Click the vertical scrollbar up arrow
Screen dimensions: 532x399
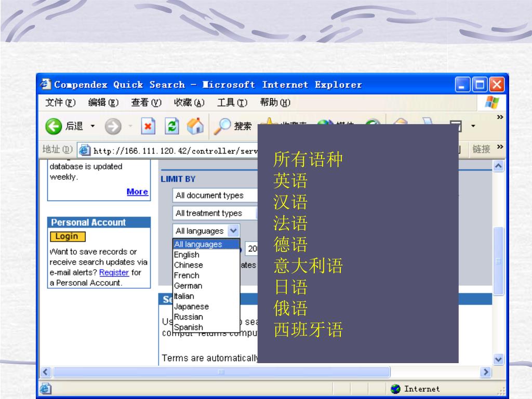coord(498,166)
